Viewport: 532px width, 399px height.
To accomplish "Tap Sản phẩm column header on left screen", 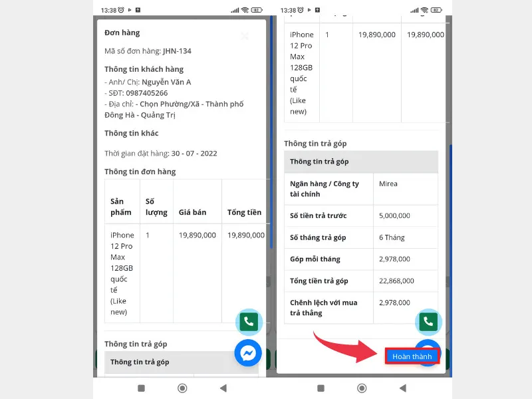I will 121,207.
